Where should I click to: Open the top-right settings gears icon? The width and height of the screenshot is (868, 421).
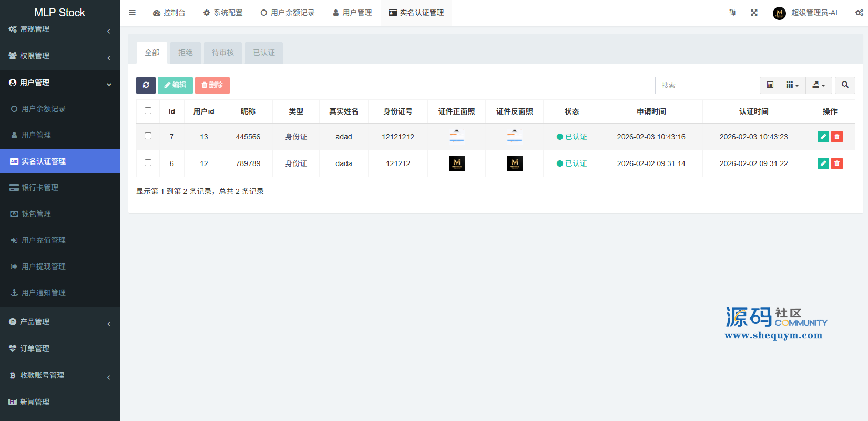click(x=859, y=13)
